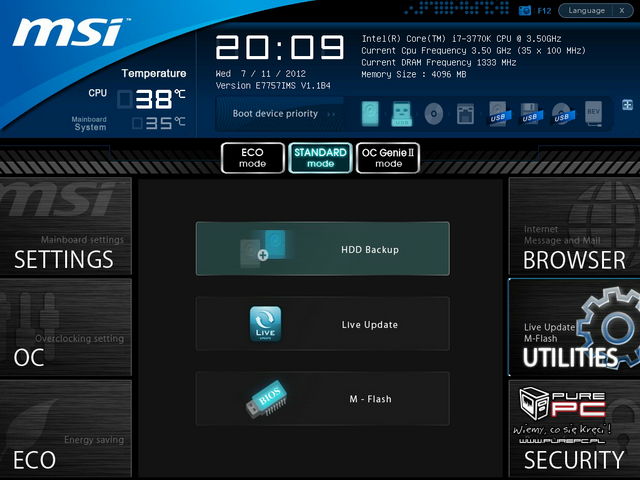The width and height of the screenshot is (640, 480).
Task: Click the MSI logo at top left
Action: coord(70,32)
